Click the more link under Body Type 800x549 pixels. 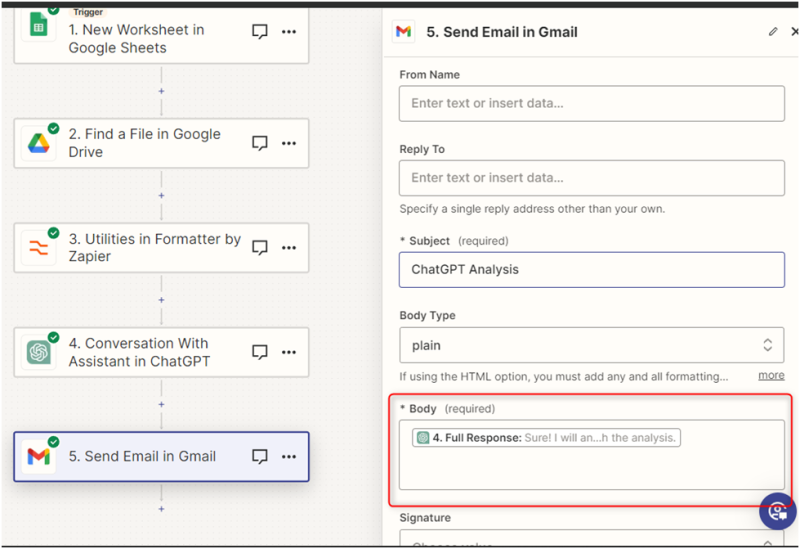(771, 375)
